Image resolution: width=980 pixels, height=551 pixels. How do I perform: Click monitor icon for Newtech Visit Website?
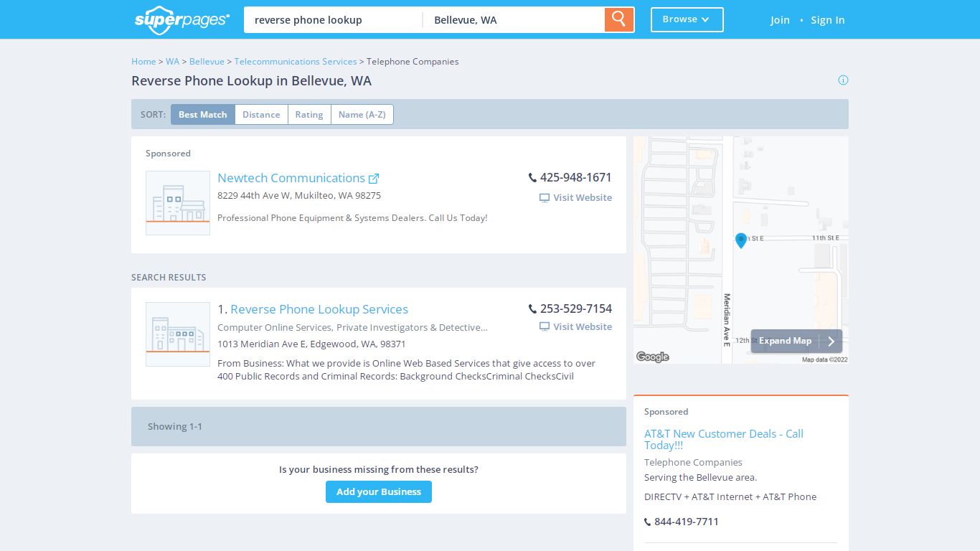[545, 198]
